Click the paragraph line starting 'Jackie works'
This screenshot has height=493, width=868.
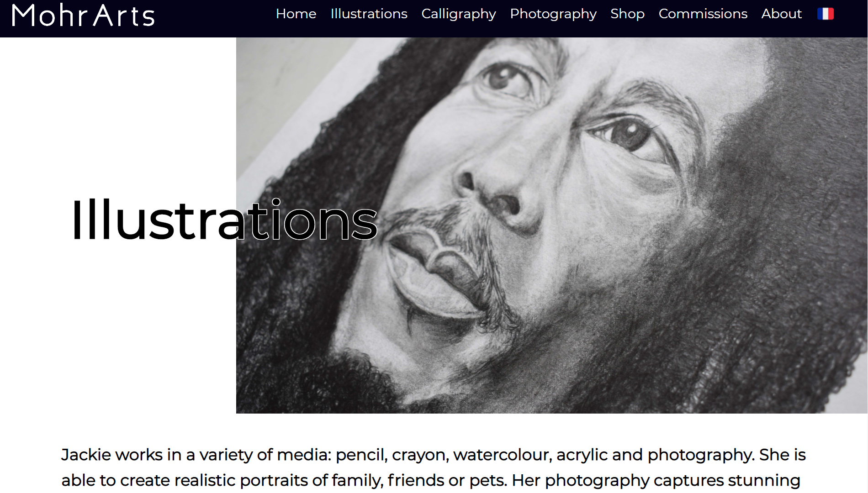[x=433, y=455]
